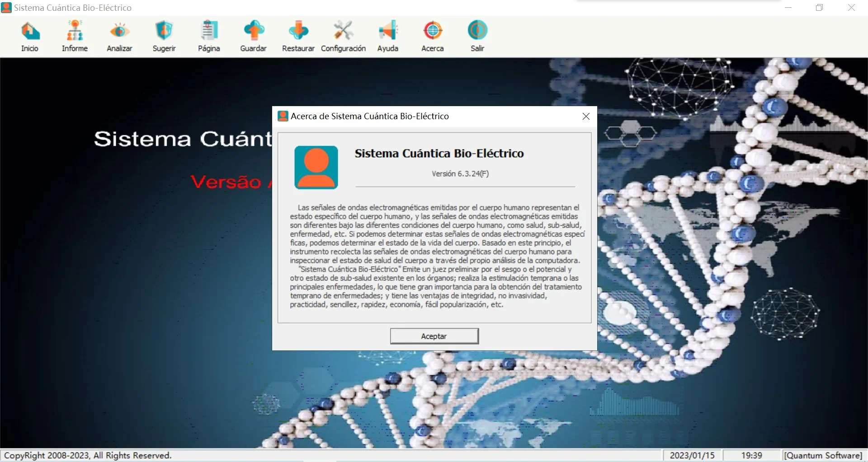The image size is (868, 462).
Task: Click the Quantum Software status label
Action: (x=823, y=455)
